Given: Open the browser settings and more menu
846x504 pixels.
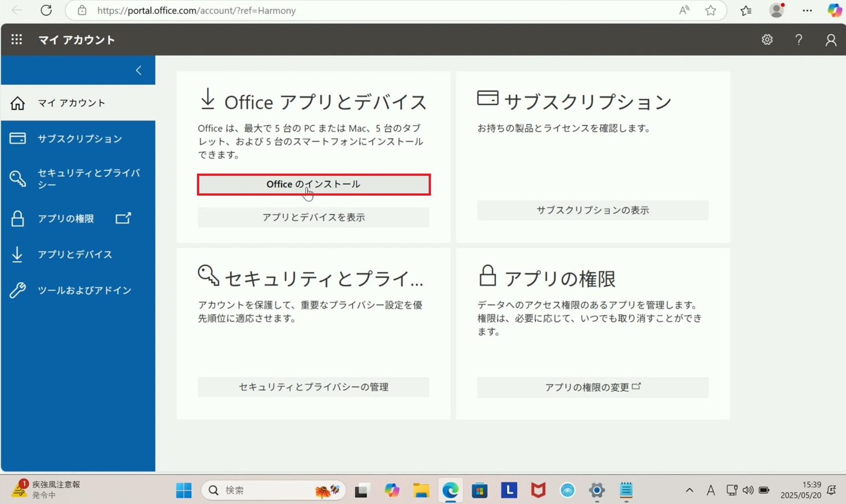Looking at the screenshot, I should [x=807, y=10].
